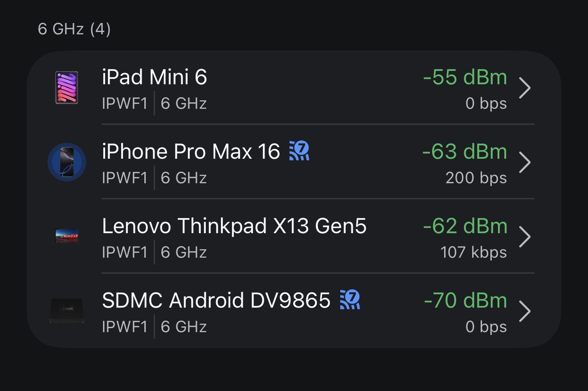The height and width of the screenshot is (391, 588).
Task: Open the SDMC Android DV9865 name
Action: pos(216,301)
